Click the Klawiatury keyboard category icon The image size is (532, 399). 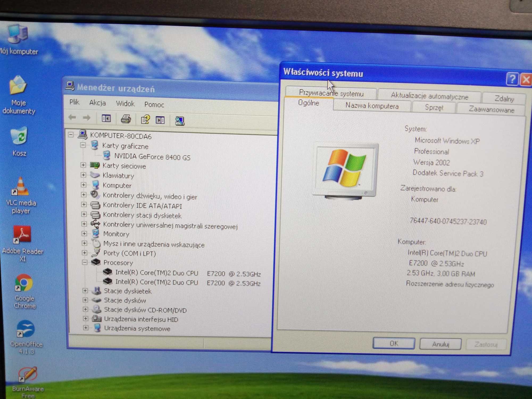(x=95, y=175)
